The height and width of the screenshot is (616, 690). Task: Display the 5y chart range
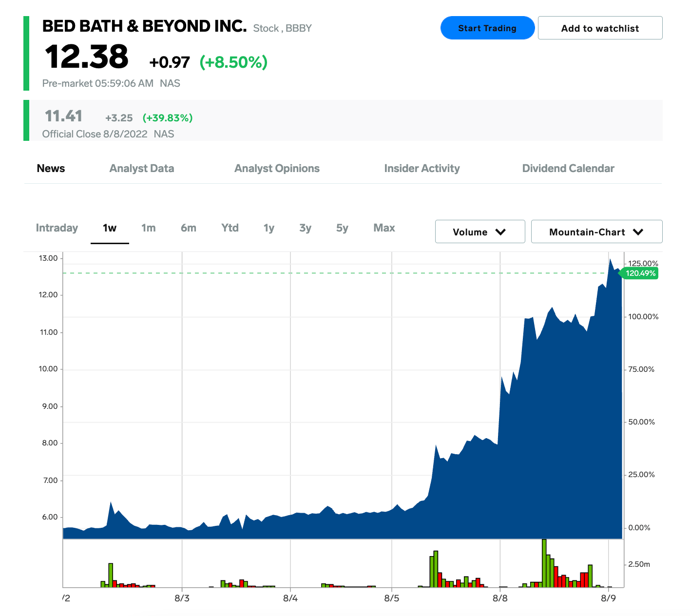(x=342, y=228)
